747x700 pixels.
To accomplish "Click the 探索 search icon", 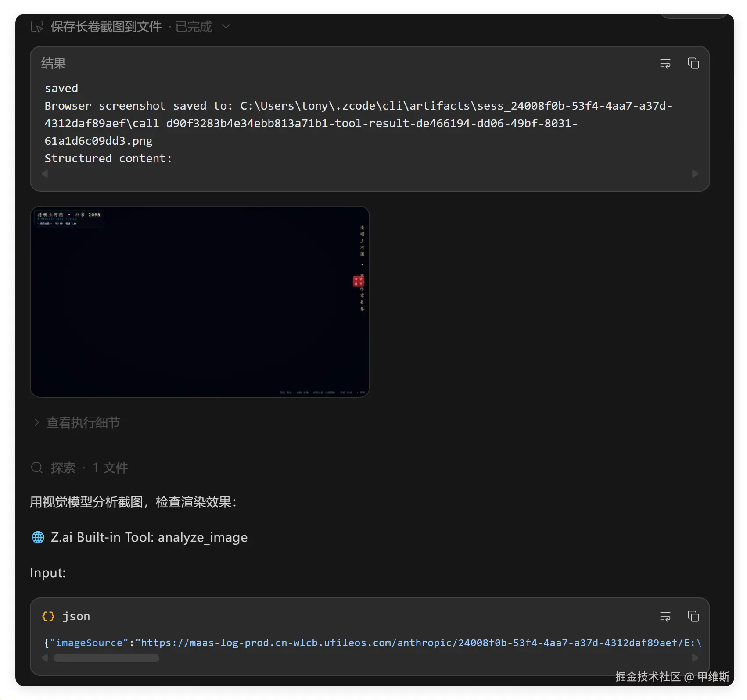I will click(x=37, y=468).
